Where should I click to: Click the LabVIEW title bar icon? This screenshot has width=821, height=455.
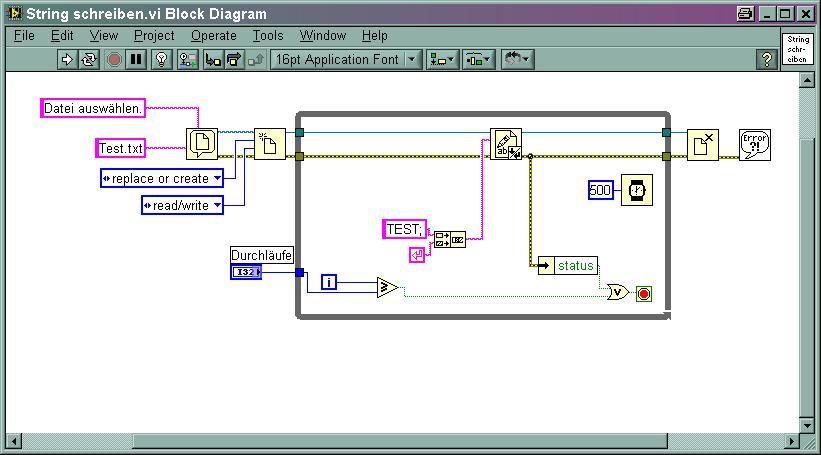pyautogui.click(x=15, y=14)
